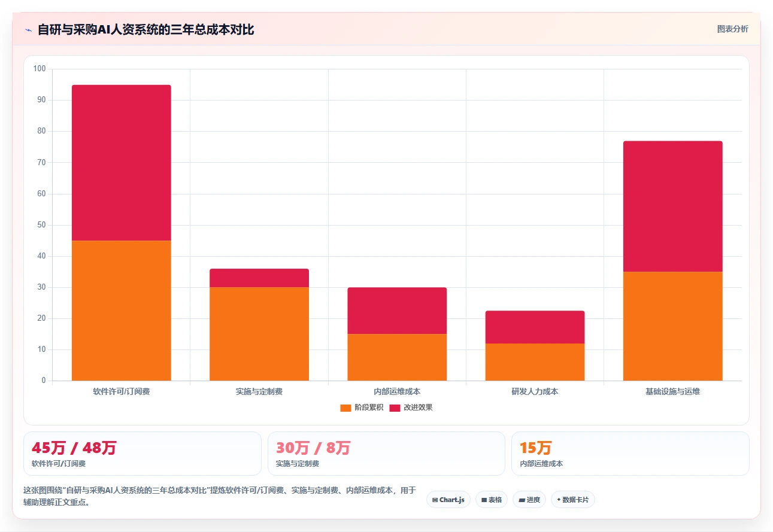This screenshot has width=773, height=532.
Task: Click the lightning icon beside the chart title
Action: 28,30
